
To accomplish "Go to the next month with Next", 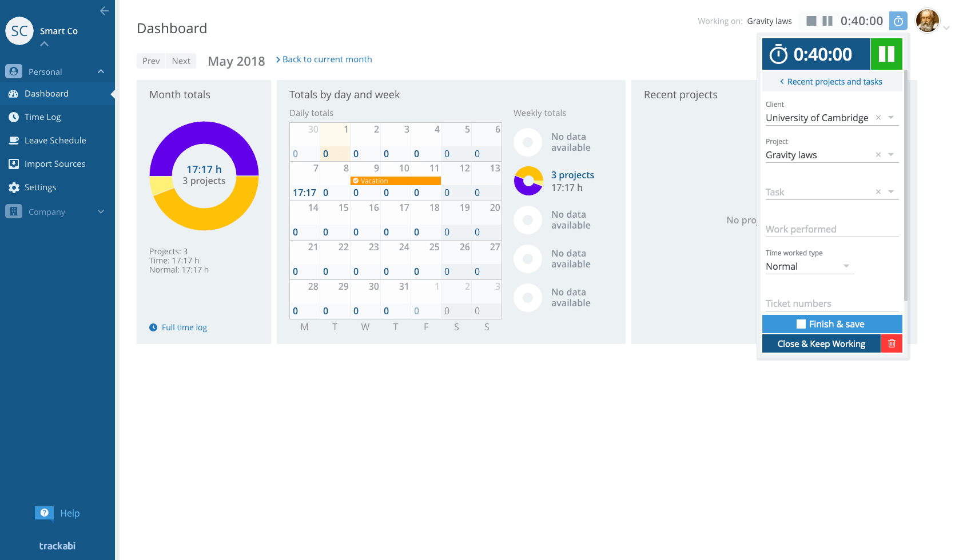I will [x=181, y=61].
